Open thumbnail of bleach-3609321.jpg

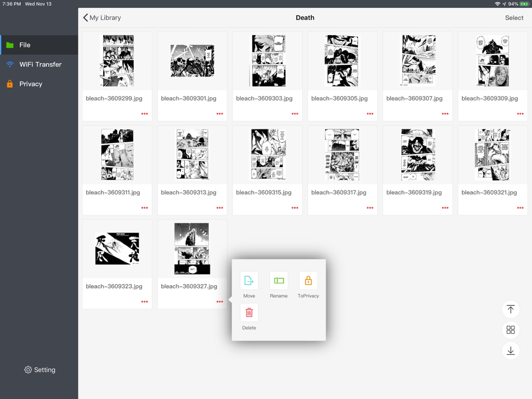493,155
